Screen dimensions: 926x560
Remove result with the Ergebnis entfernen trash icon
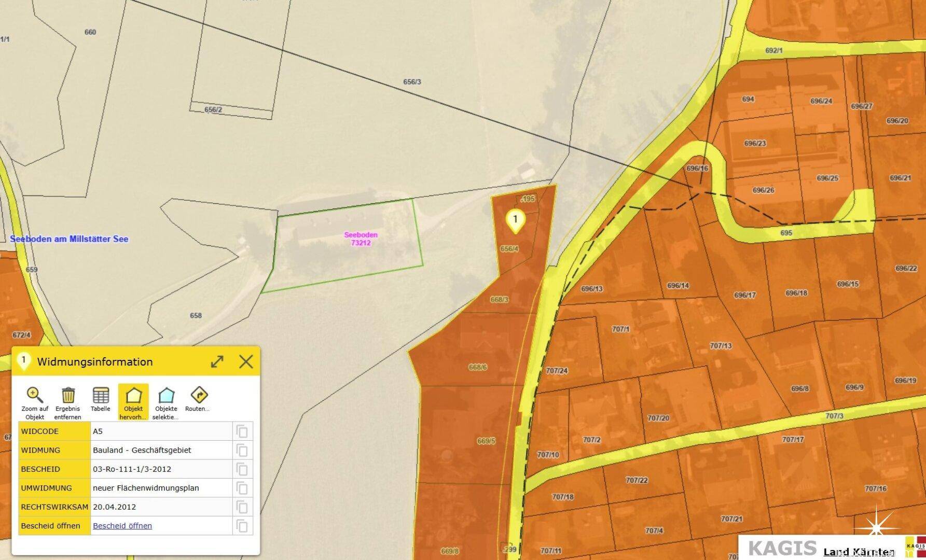tap(68, 395)
